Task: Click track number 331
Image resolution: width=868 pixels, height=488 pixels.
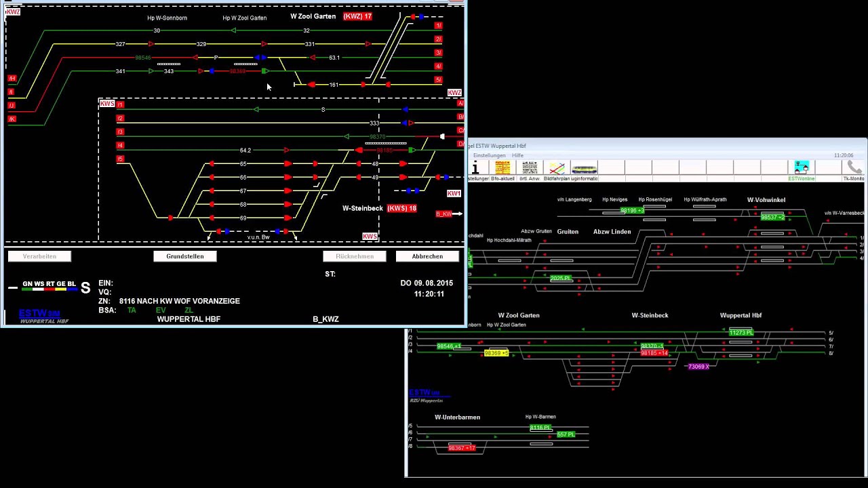Action: 309,44
